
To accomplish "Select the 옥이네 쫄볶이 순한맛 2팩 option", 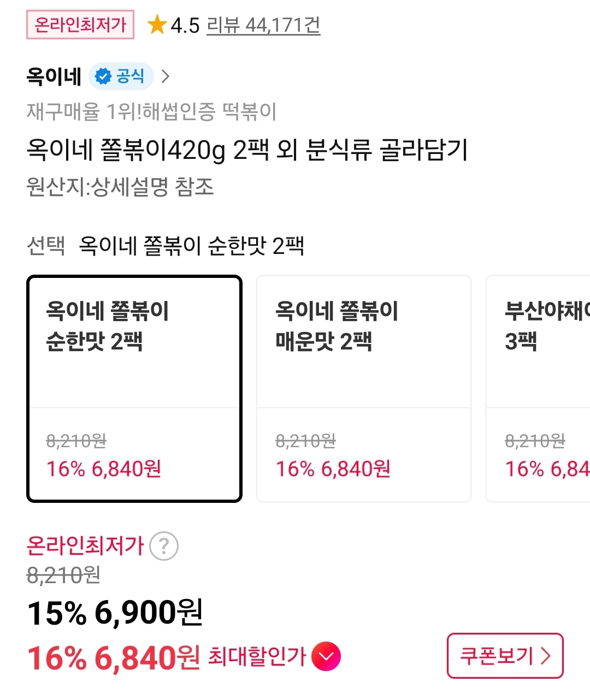I will click(x=134, y=388).
